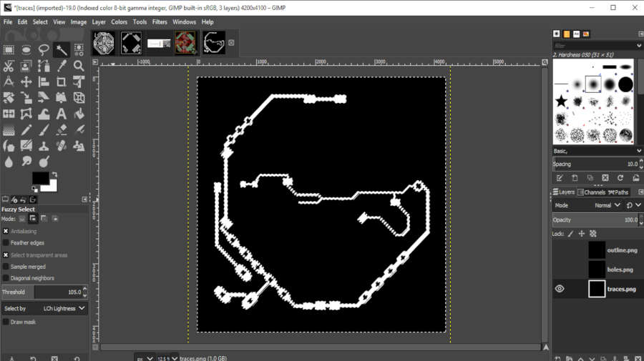Choose the Select by Color tool

[x=79, y=50]
